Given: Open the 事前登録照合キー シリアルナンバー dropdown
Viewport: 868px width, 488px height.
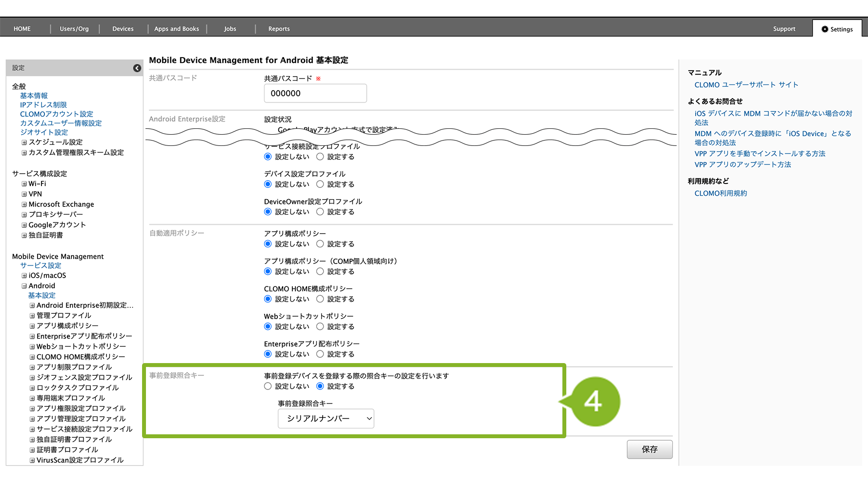Looking at the screenshot, I should pos(326,419).
